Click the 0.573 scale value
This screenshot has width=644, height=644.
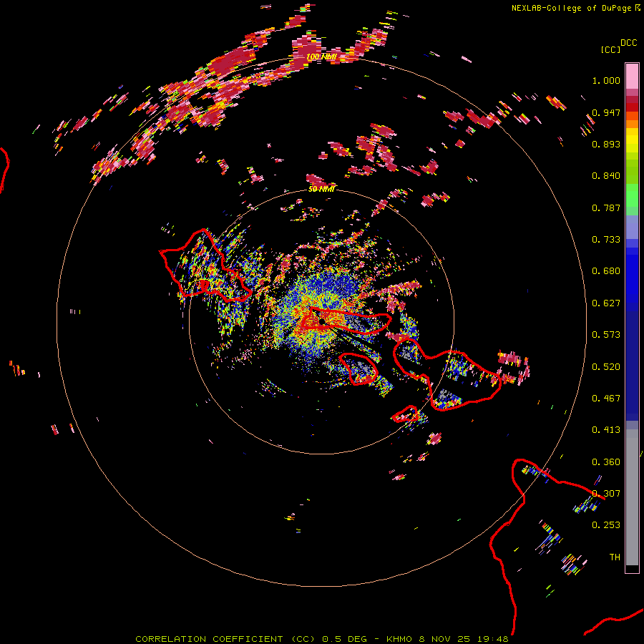coord(606,335)
